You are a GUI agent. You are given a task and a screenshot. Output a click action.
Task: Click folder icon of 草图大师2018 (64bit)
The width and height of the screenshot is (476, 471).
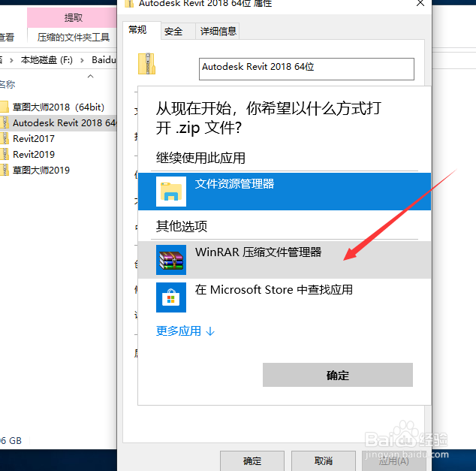coord(5,107)
